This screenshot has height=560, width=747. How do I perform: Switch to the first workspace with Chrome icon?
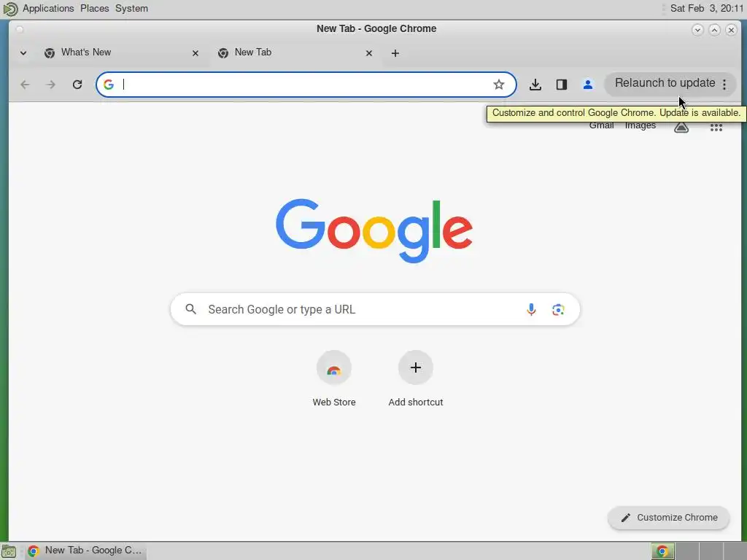point(662,551)
